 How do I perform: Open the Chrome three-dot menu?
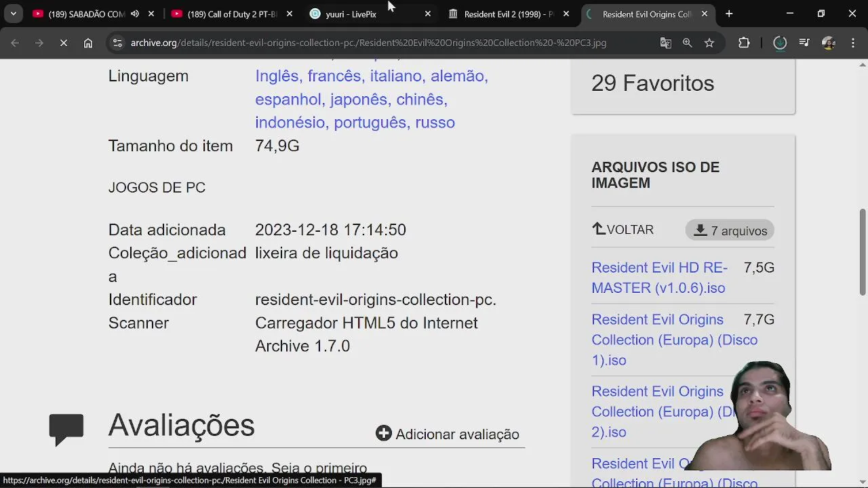click(x=852, y=43)
